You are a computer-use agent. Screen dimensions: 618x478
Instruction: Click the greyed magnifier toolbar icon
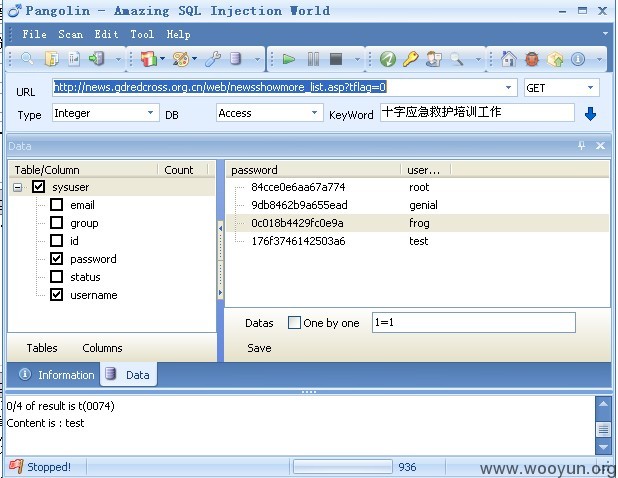pyautogui.click(x=456, y=60)
